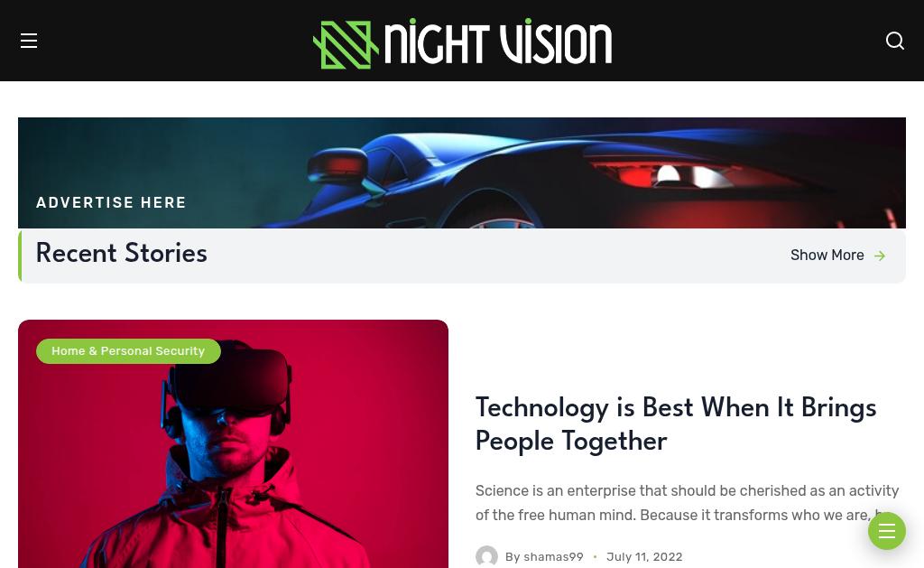The image size is (924, 568).
Task: Open the hamburger menu in the header
Action: (29, 41)
